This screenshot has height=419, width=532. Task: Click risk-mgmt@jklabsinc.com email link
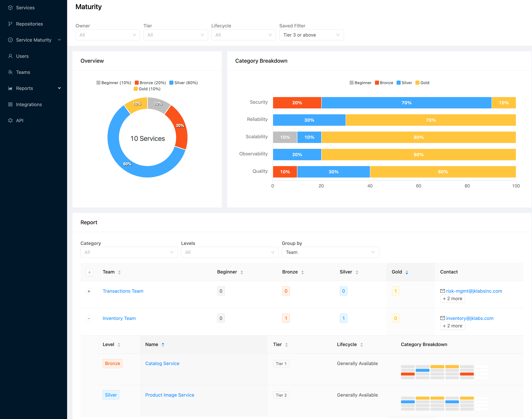click(x=474, y=291)
